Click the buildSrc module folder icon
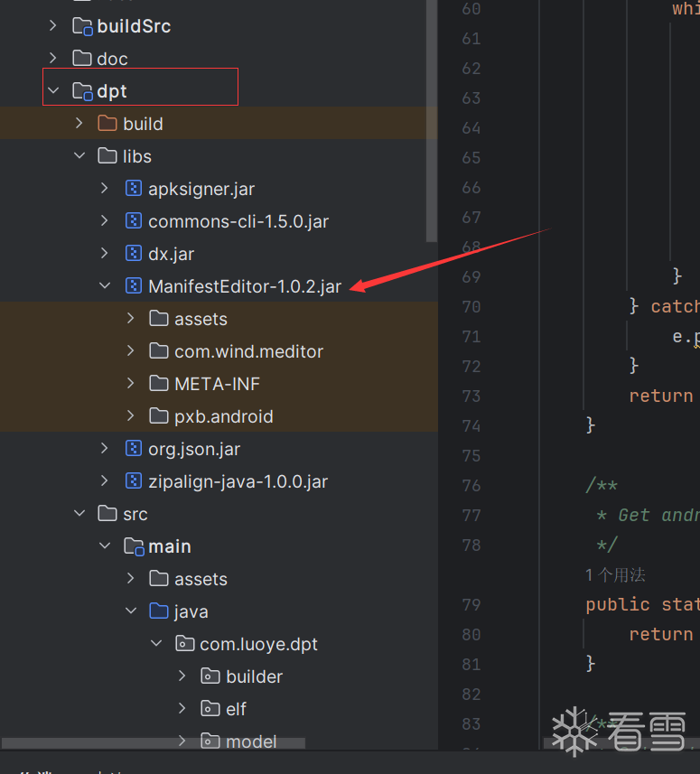The image size is (700, 774). coord(82,26)
